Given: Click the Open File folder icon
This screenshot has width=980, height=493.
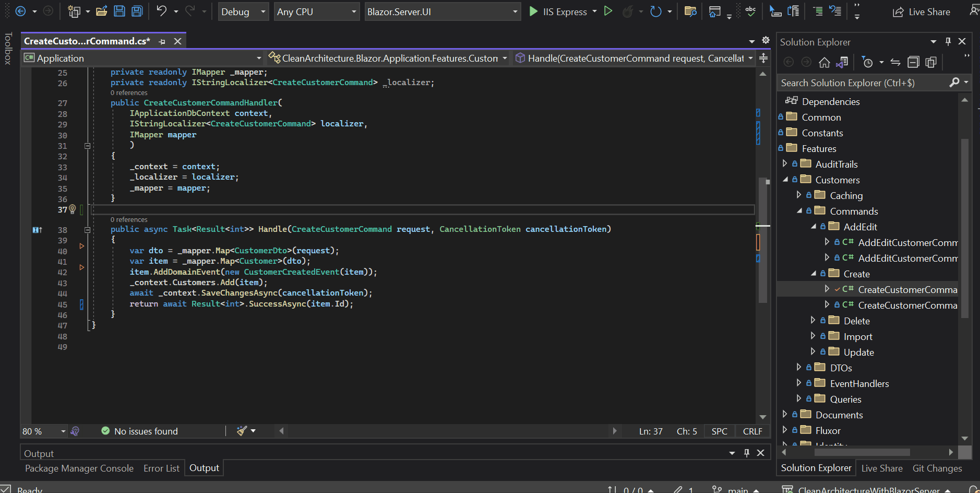Looking at the screenshot, I should coord(102,11).
